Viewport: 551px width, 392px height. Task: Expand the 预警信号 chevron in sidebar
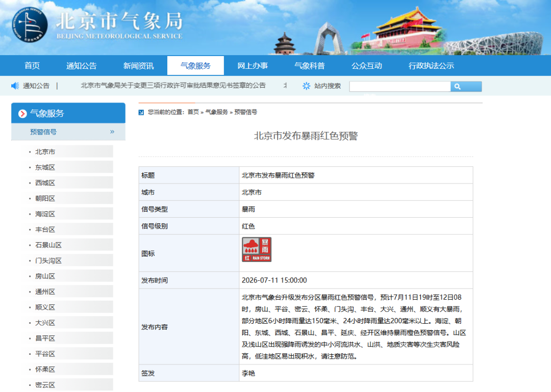tap(112, 132)
